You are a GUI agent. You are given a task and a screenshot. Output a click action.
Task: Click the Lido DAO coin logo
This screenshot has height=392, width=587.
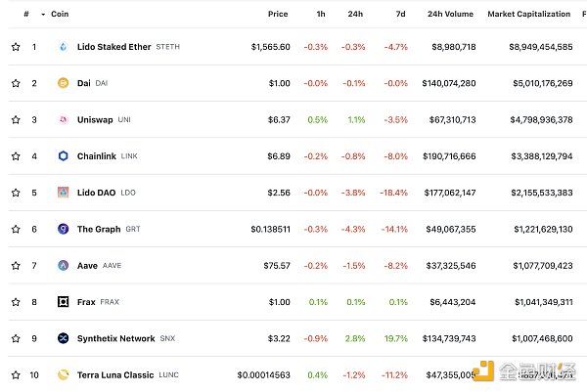tap(64, 193)
